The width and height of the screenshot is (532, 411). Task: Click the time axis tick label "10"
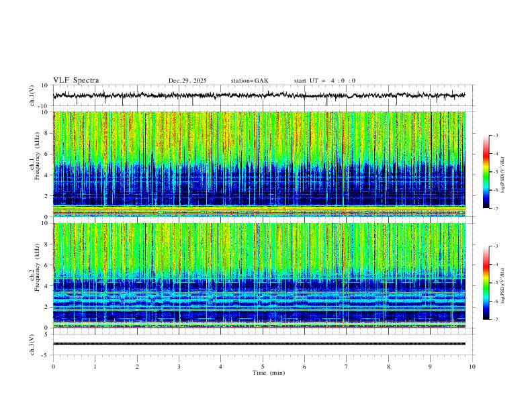[472, 367]
